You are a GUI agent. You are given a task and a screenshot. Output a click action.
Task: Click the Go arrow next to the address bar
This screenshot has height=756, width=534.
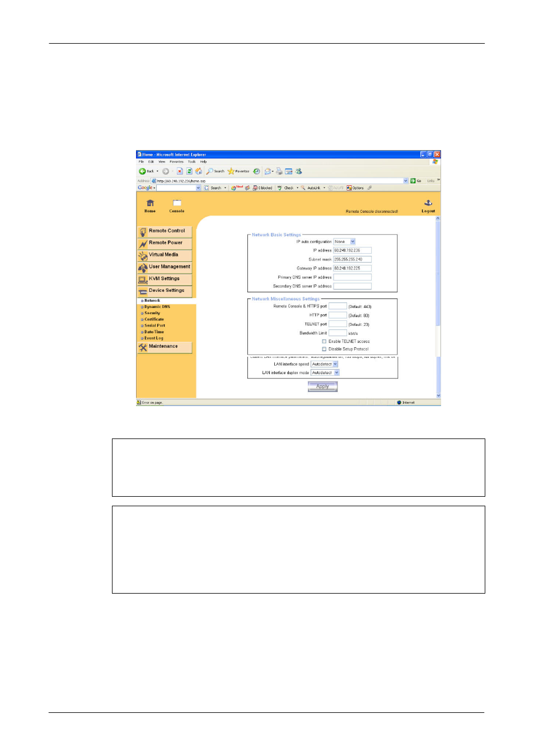point(413,181)
